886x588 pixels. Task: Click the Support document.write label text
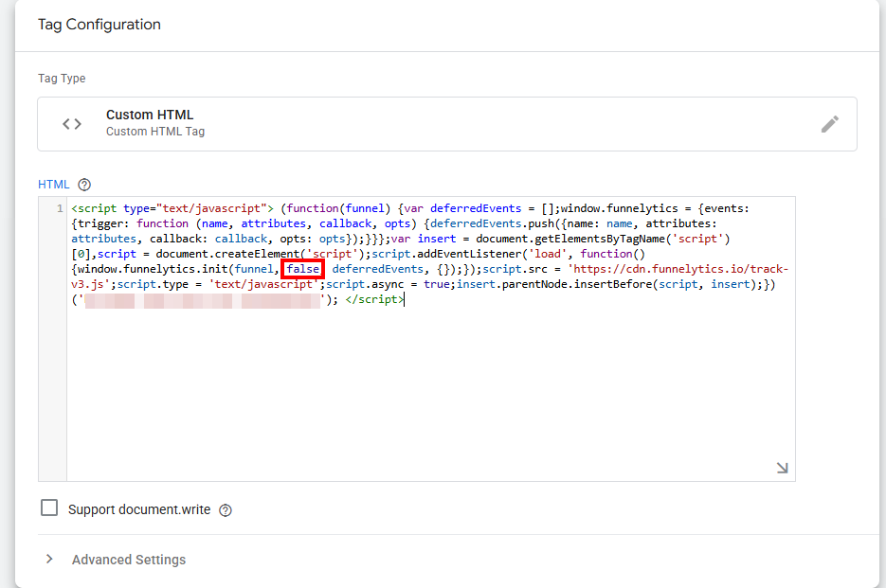coord(139,510)
